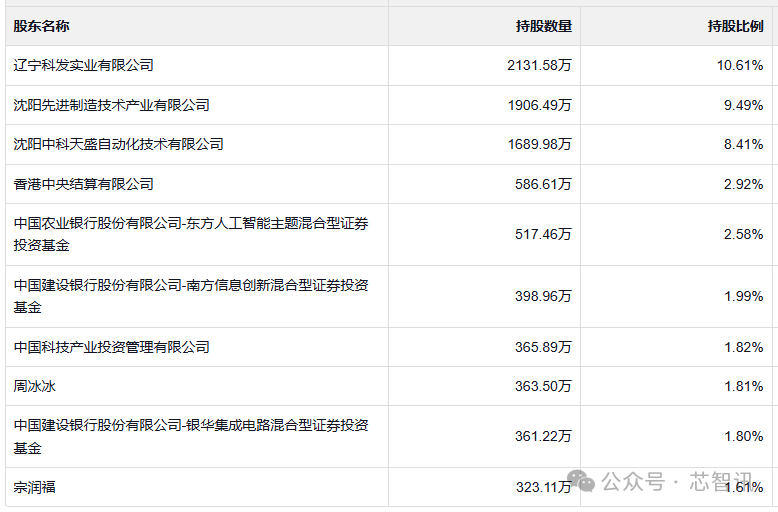This screenshot has height=512, width=778.
Task: Click the 公众号 · 芯智讯 watermark text
Action: [x=677, y=481]
